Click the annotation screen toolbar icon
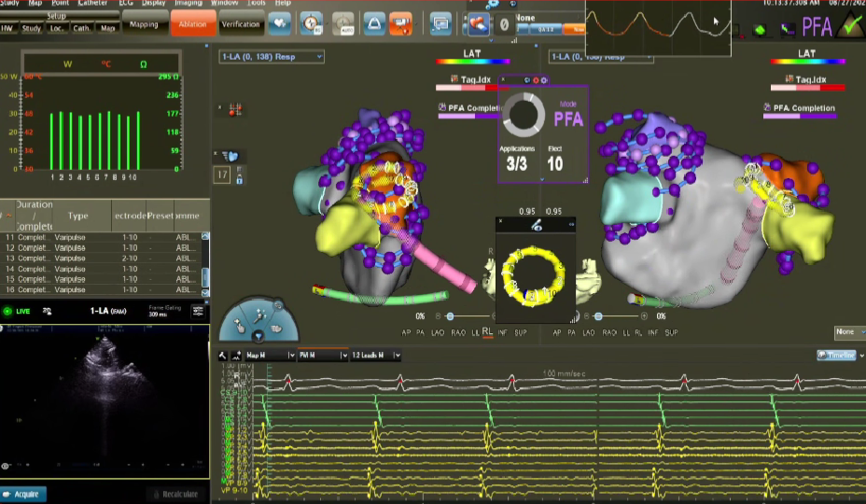The image size is (866, 504). tap(441, 23)
